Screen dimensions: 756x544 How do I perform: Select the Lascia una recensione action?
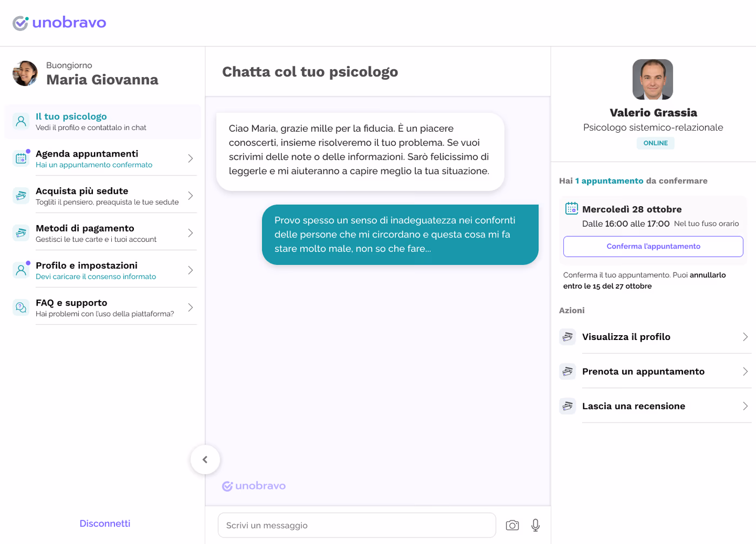click(x=633, y=405)
